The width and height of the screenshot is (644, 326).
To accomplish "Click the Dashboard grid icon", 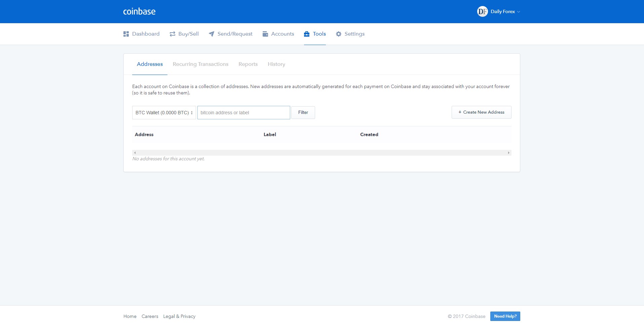I will (126, 34).
